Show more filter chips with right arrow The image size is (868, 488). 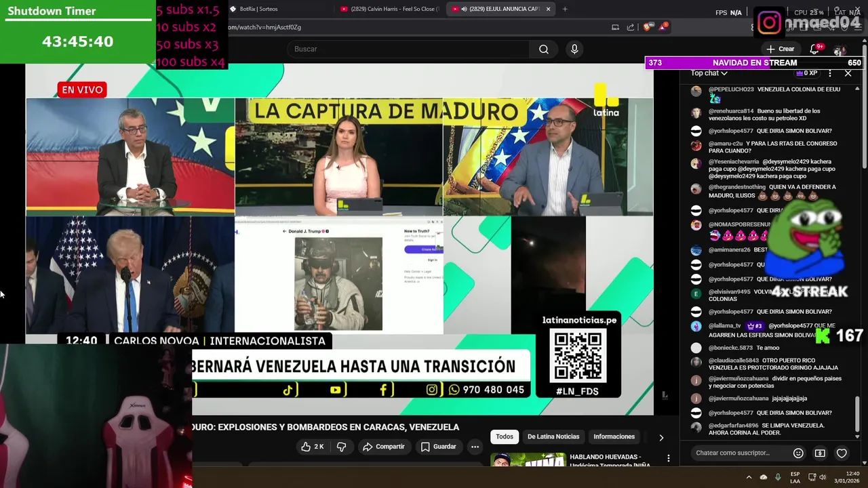tap(661, 437)
